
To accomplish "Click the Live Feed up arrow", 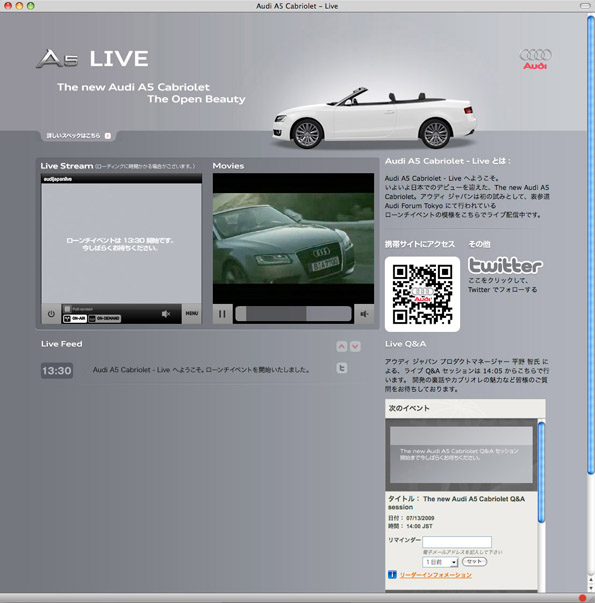I will [x=342, y=346].
